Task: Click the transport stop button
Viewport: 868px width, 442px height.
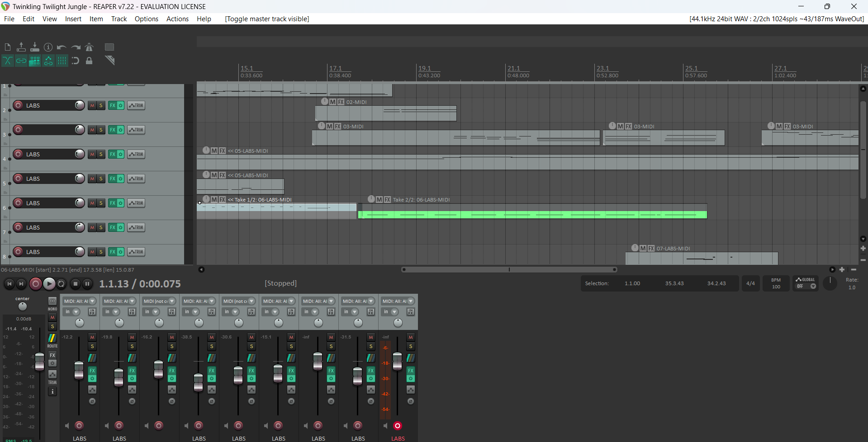Action: (x=76, y=284)
